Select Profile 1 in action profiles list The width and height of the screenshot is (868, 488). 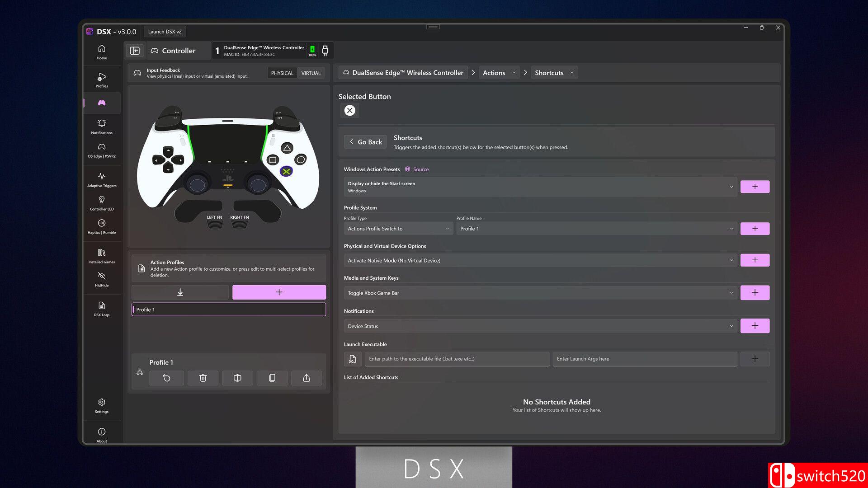click(228, 310)
